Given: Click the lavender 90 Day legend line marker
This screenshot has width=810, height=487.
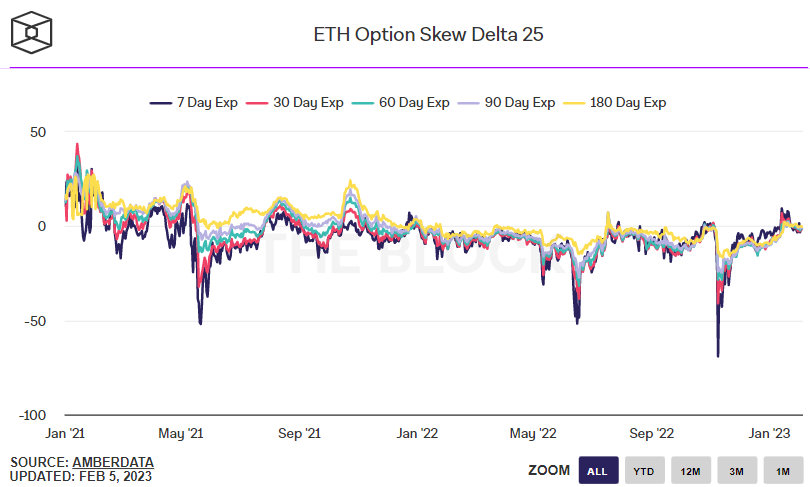Looking at the screenshot, I should coord(469,103).
